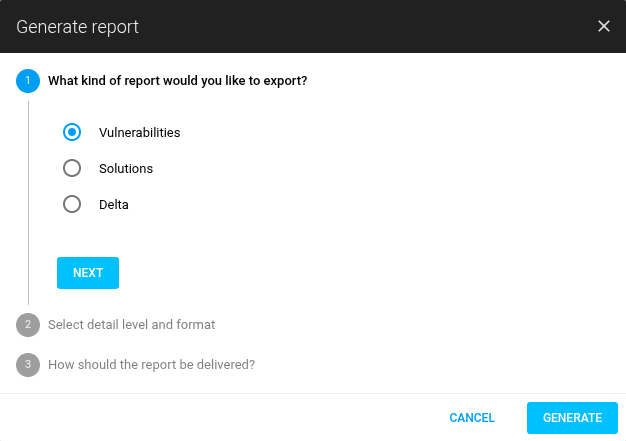Collapse the report kind question step
This screenshot has width=626, height=441.
point(177,81)
